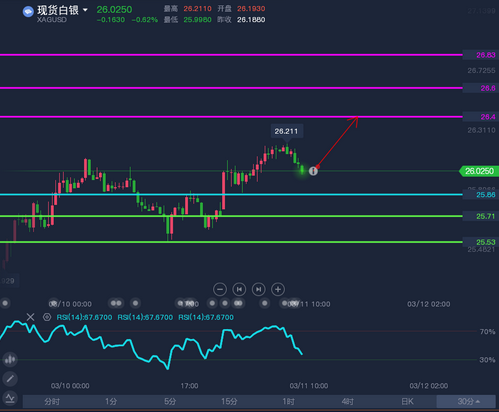The image size is (499, 412).
Task: Expand the 现货白银 symbol dropdown
Action: [85, 10]
